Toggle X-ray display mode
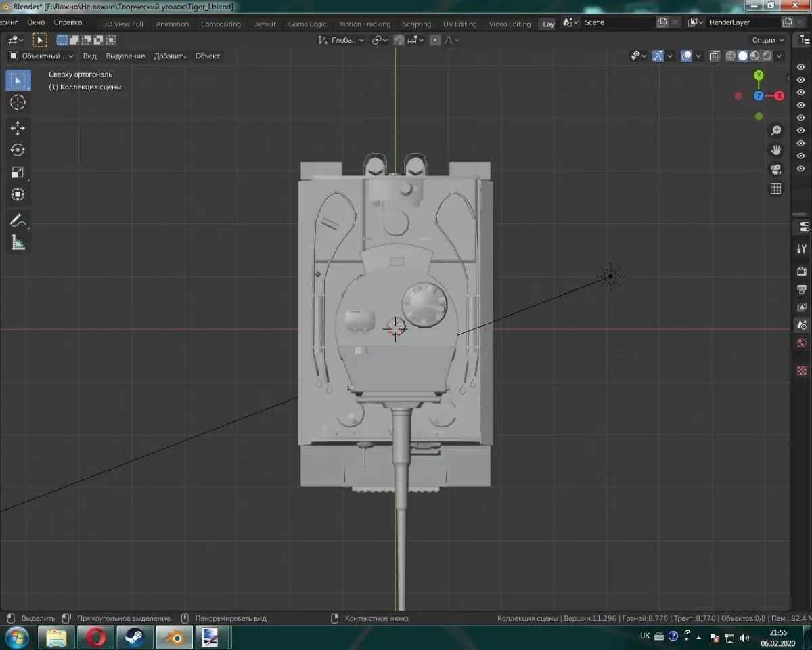The height and width of the screenshot is (650, 812). [x=715, y=56]
